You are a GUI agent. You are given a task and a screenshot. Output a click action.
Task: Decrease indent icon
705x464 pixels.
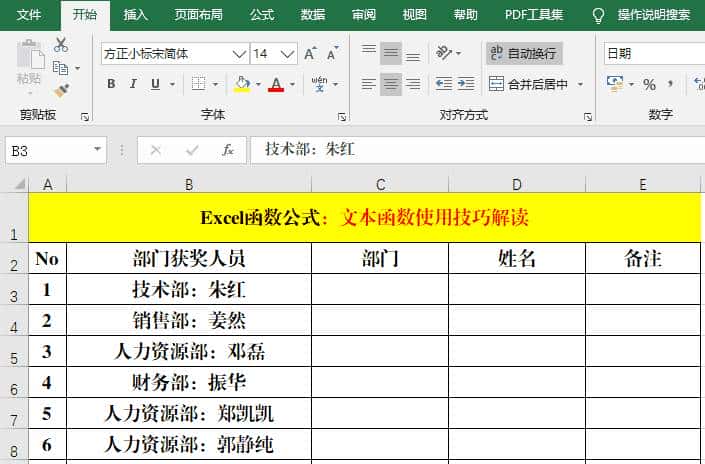[444, 84]
